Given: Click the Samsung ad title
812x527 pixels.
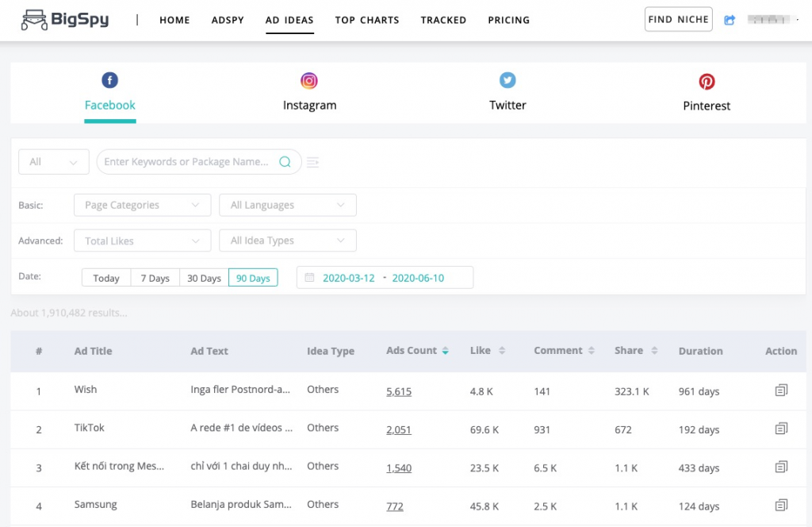Looking at the screenshot, I should point(95,505).
